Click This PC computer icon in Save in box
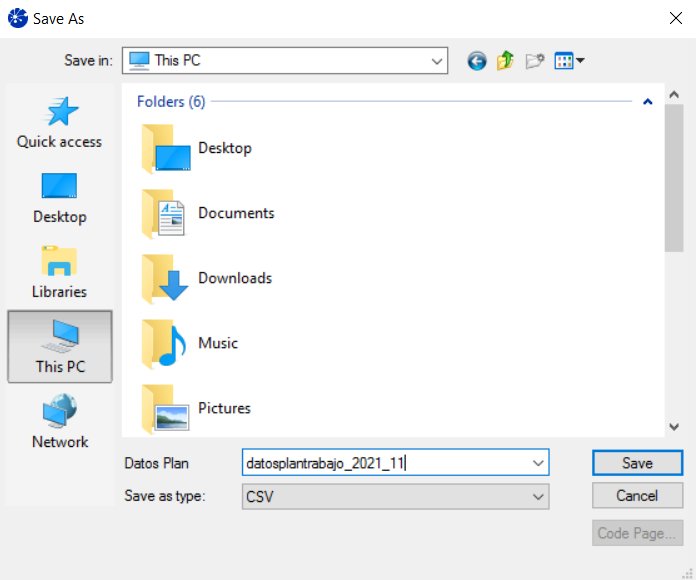696x580 pixels. [139, 61]
